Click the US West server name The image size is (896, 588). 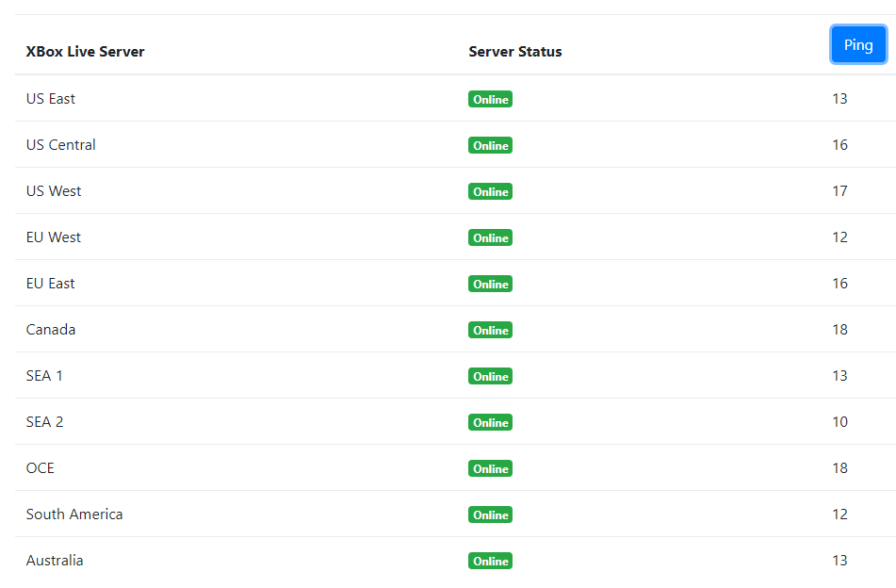[54, 191]
